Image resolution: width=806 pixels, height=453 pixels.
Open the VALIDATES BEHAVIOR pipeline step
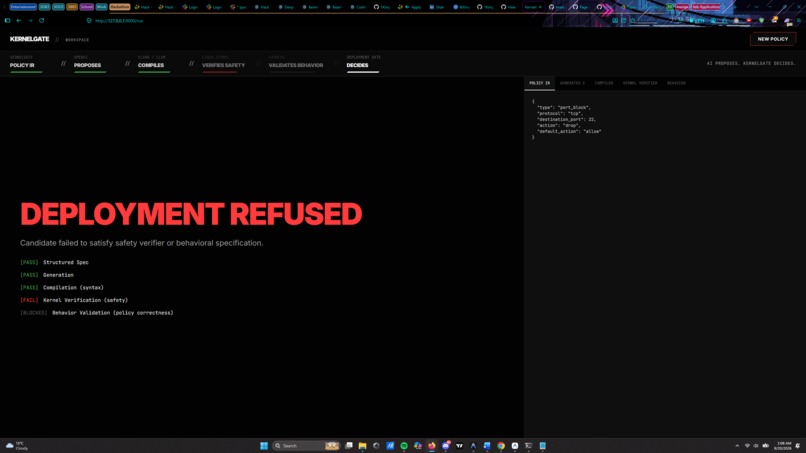point(296,65)
